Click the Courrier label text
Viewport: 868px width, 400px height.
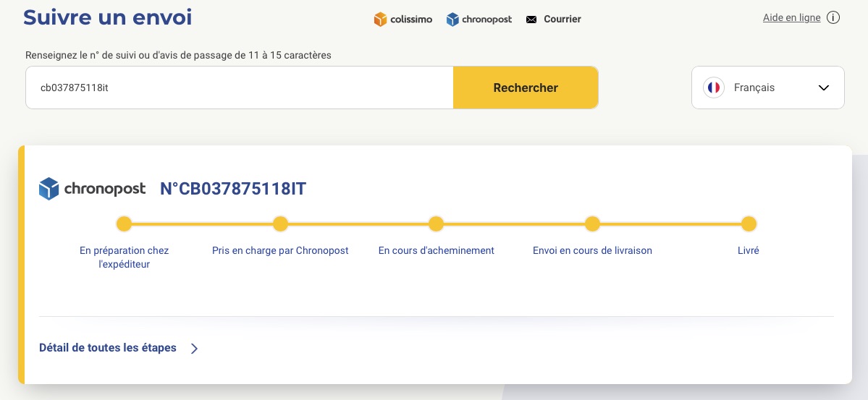[562, 20]
